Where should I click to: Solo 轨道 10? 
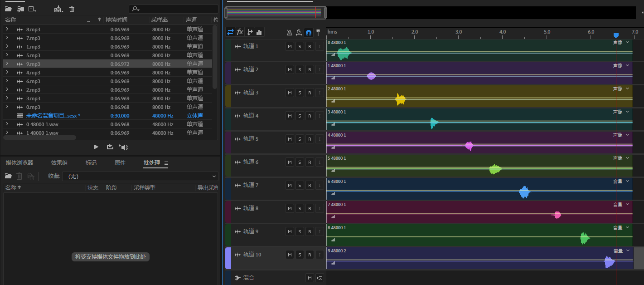tap(300, 255)
